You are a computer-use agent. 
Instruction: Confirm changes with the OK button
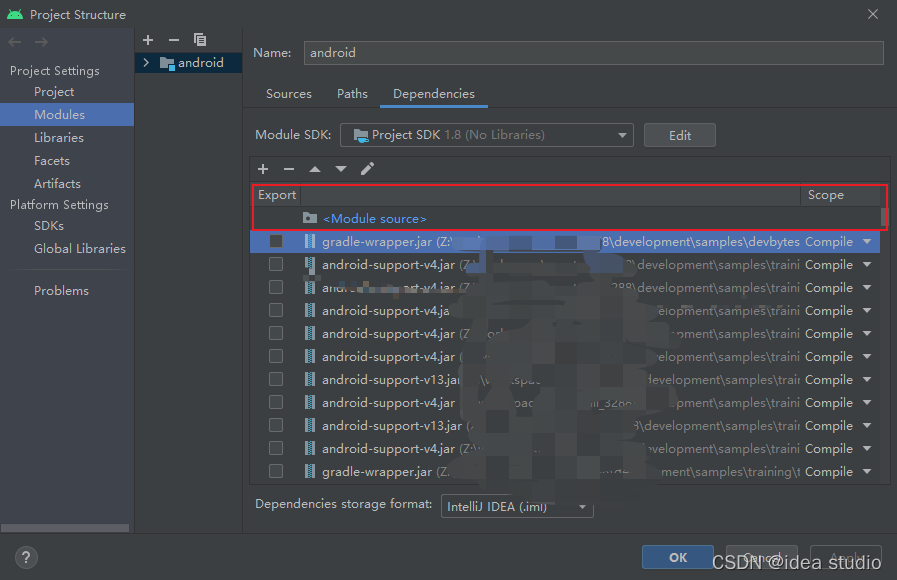[x=677, y=557]
